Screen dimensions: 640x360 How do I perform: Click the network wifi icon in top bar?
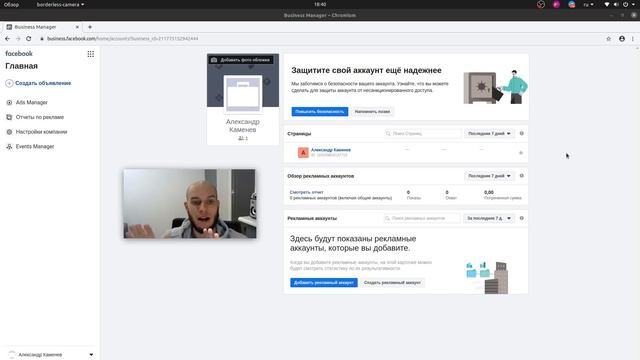607,4
